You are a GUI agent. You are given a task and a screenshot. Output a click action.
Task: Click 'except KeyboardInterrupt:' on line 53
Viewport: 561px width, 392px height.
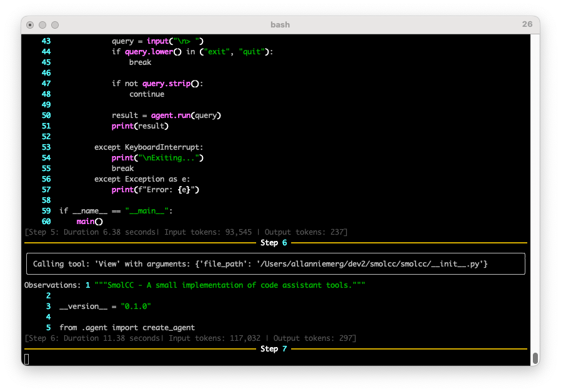click(x=149, y=147)
